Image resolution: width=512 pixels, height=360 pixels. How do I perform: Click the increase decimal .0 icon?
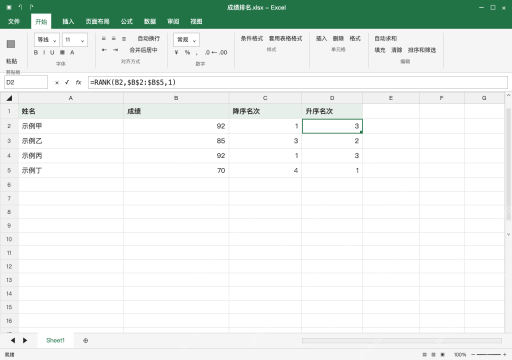click(x=207, y=52)
